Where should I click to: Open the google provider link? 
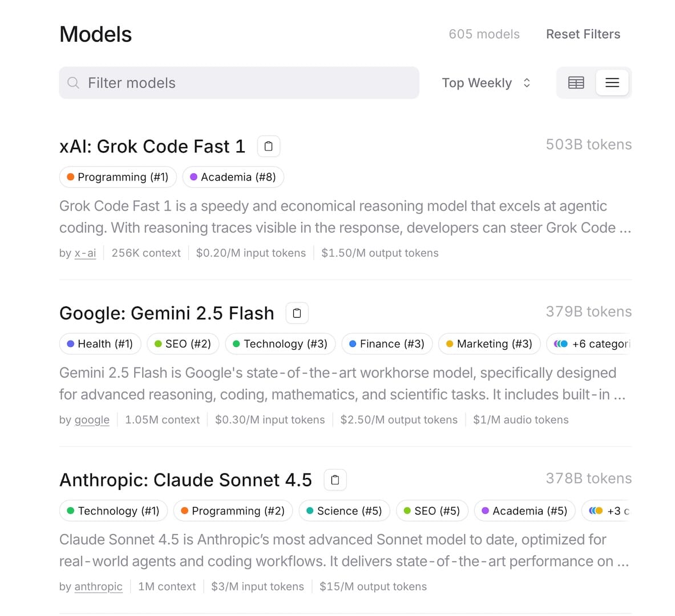coord(92,420)
